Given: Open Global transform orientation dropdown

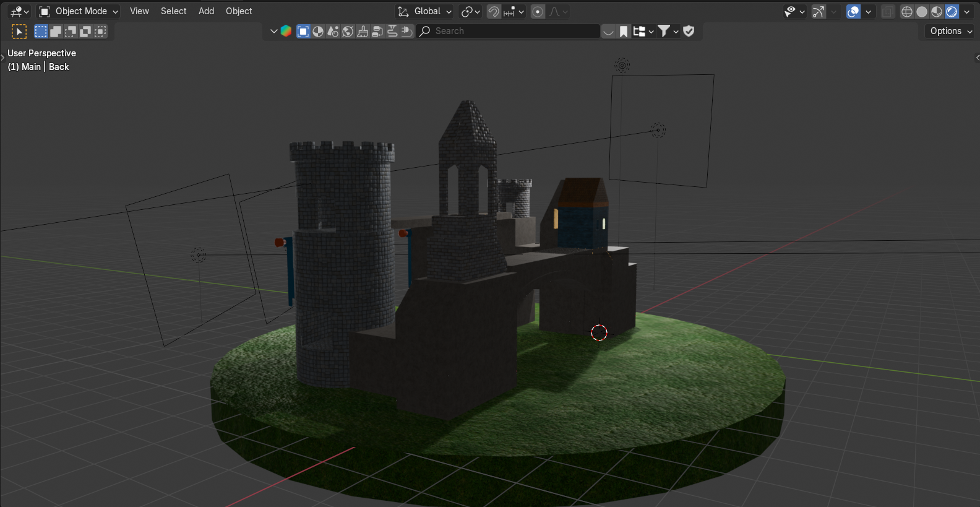Looking at the screenshot, I should pyautogui.click(x=424, y=11).
